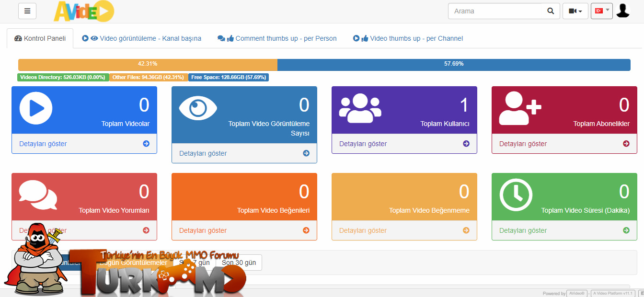The width and height of the screenshot is (644, 297).
Task: Select the Son 30 gün button
Action: click(x=239, y=263)
